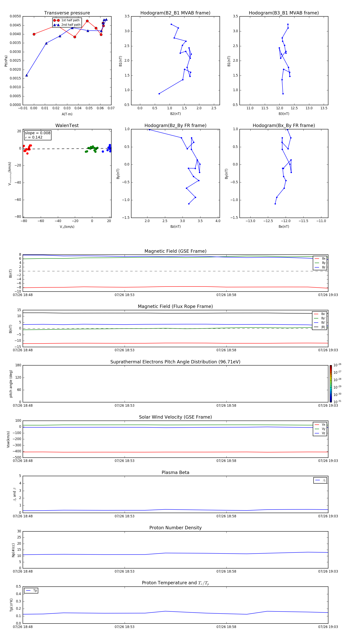The height and width of the screenshot is (644, 351).
Task: Select the "Proton Number Density" panel title
Action: tap(175, 528)
